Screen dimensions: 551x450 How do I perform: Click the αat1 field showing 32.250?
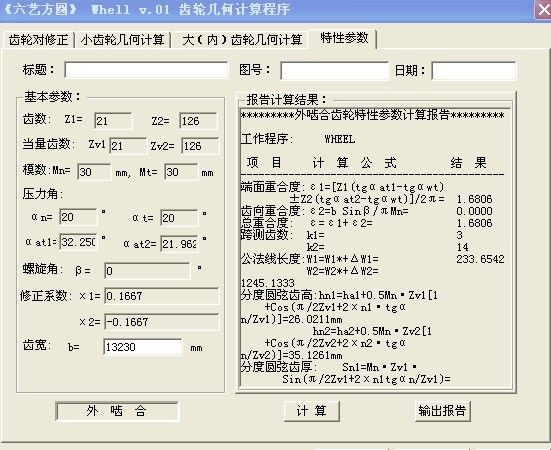click(78, 242)
